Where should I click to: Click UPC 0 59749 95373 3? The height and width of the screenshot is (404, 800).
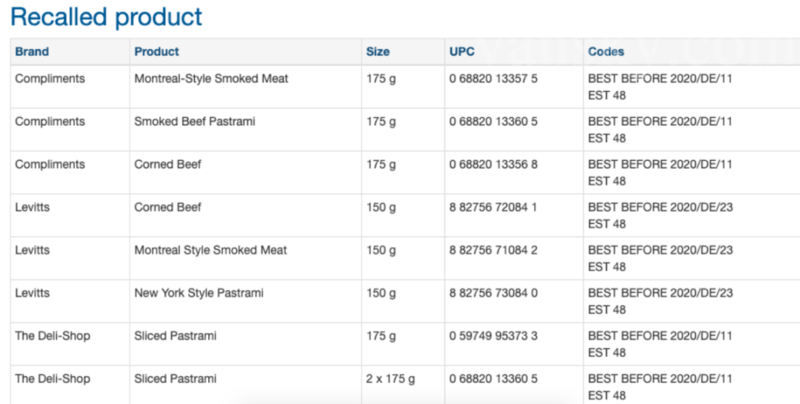click(493, 336)
